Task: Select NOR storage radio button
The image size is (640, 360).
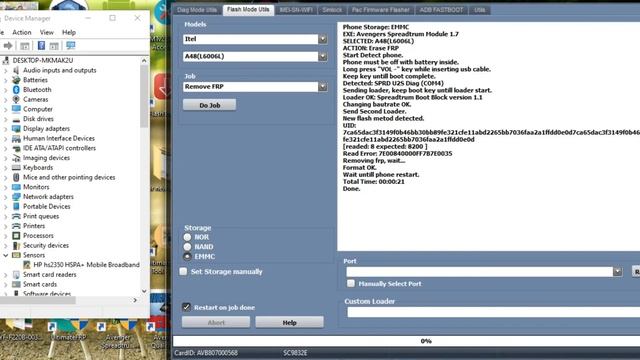Action: point(187,237)
